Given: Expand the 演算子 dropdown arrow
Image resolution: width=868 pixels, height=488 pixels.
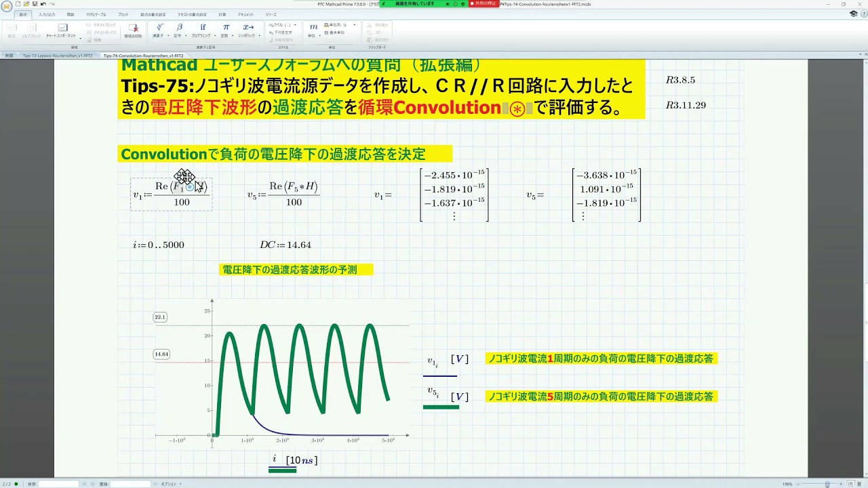Looking at the screenshot, I should [x=168, y=35].
